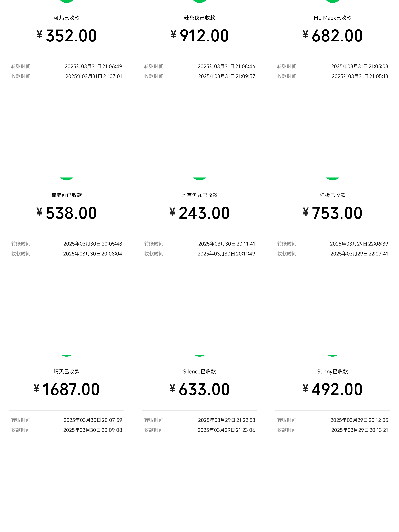
Task: Tap the green success icon above 柠檬已收款
Action: (x=333, y=178)
